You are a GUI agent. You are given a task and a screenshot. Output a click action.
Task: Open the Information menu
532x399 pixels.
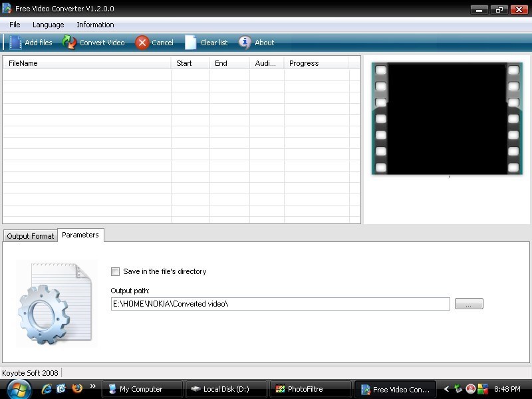pyautogui.click(x=95, y=25)
